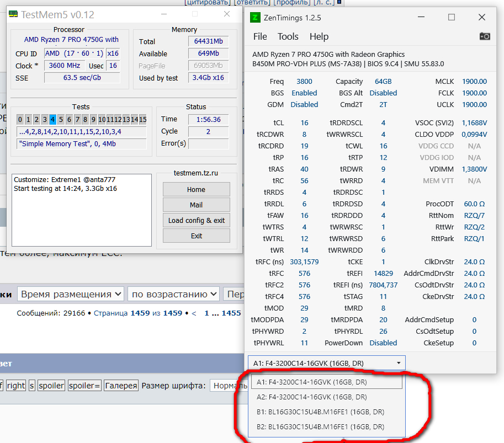Click the Capacity value 64GB
The width and height of the screenshot is (504, 443).
coord(383,81)
